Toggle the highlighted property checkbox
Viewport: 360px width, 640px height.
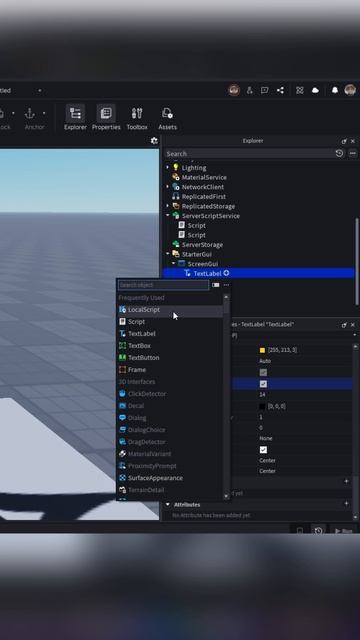point(263,384)
